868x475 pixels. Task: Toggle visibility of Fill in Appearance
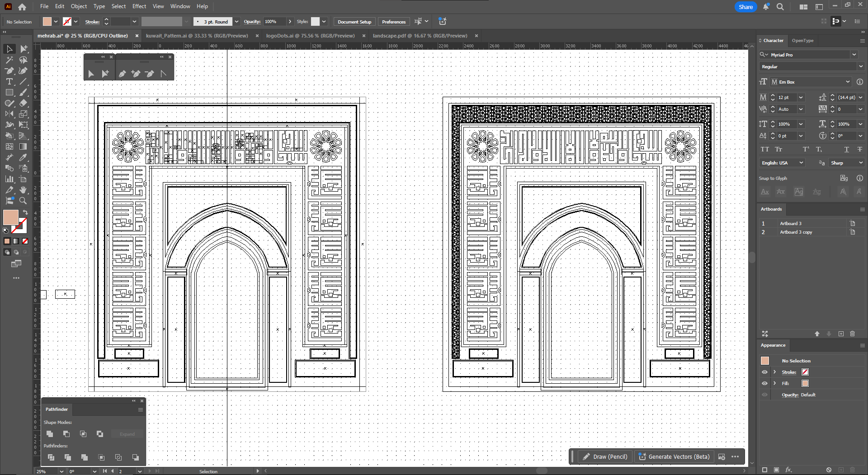[x=764, y=383]
